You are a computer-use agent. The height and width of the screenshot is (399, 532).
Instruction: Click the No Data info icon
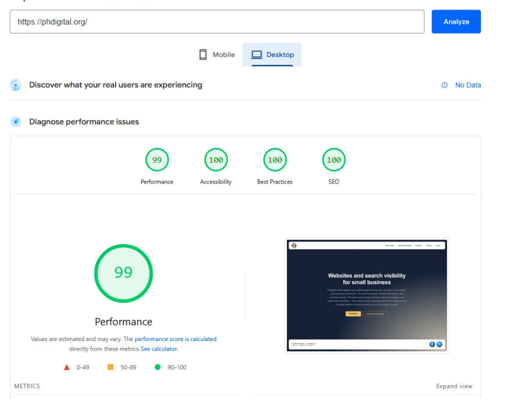(x=444, y=85)
